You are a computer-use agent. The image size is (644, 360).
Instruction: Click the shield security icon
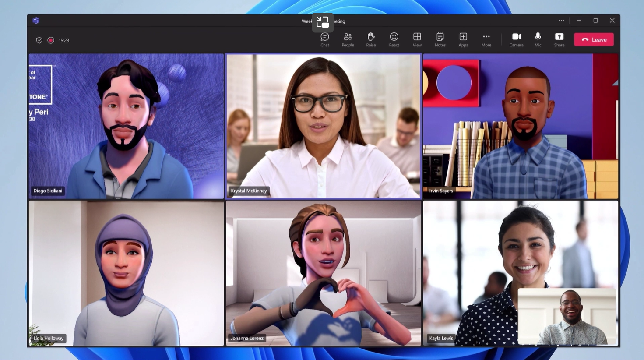39,40
